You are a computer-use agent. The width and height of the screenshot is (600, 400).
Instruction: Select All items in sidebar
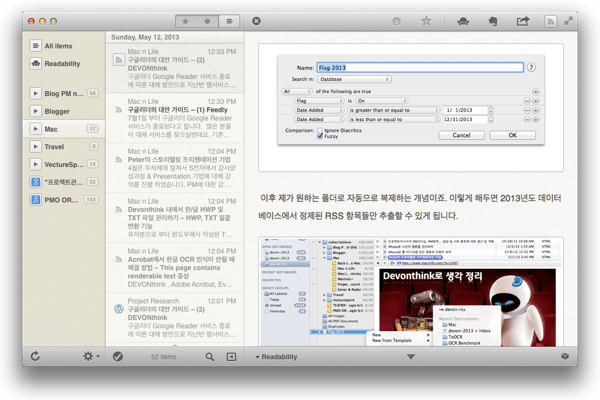[58, 46]
